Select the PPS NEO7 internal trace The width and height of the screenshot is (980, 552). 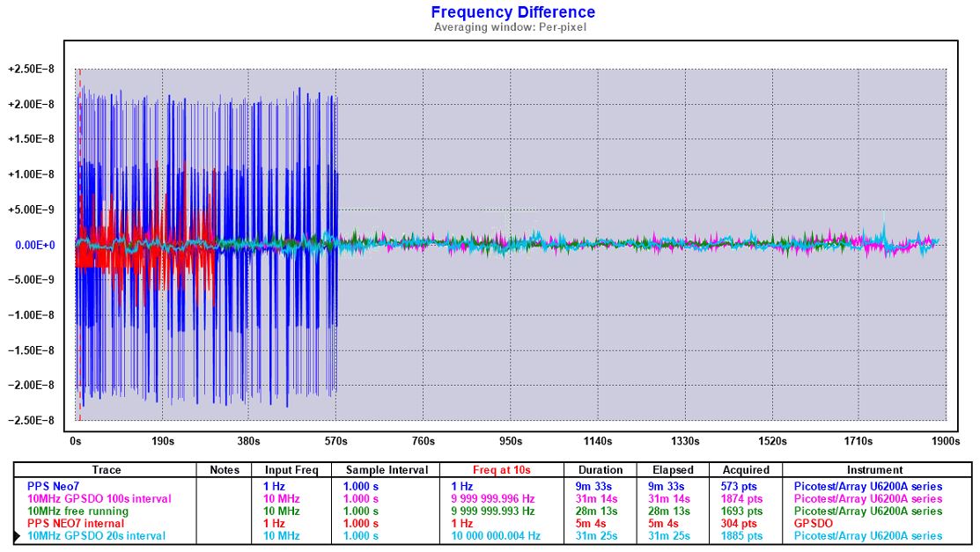[x=76, y=523]
